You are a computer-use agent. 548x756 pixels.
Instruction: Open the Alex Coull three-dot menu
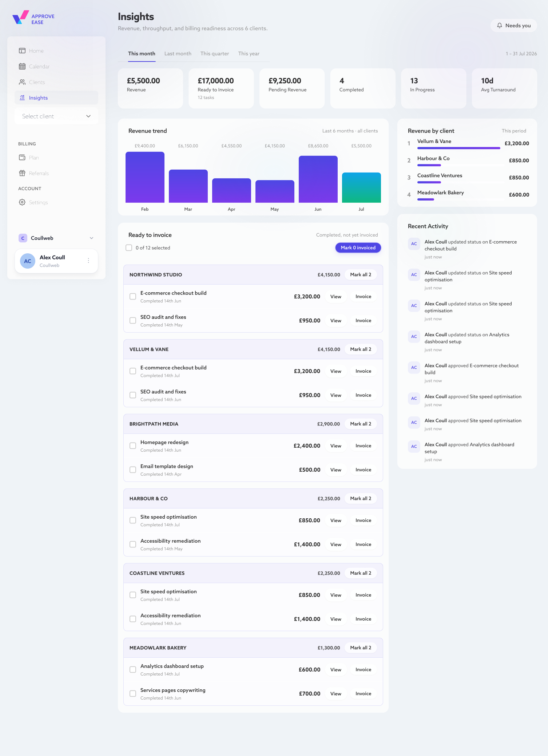tap(88, 261)
